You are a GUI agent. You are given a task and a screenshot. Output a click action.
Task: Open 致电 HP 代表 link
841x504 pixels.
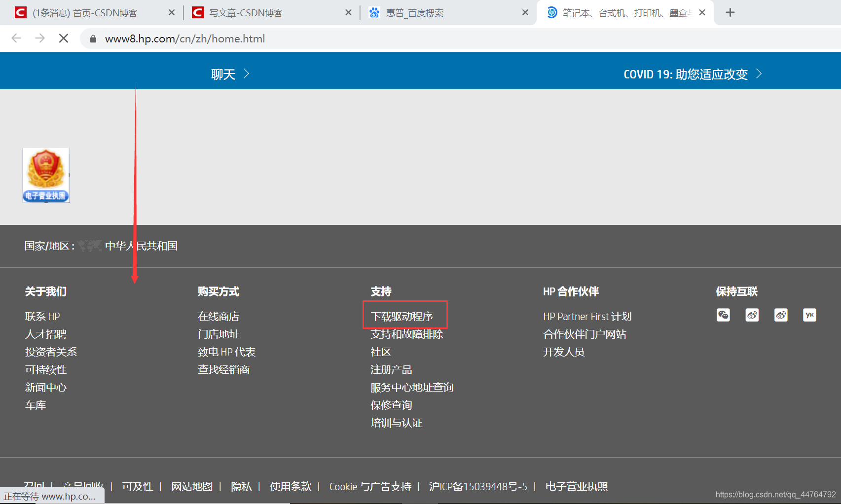(227, 352)
